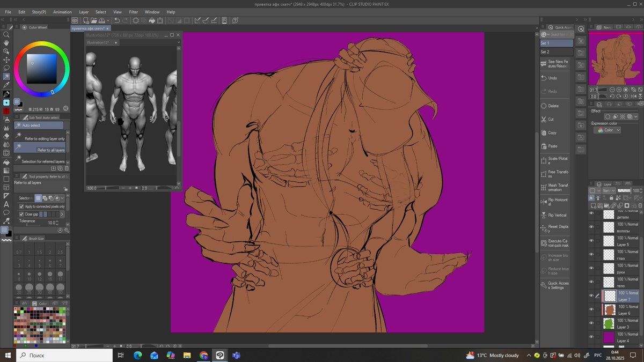Image resolution: width=644 pixels, height=362 pixels.
Task: Click purple Layer 4 thumbnail
Action: pyautogui.click(x=609, y=337)
